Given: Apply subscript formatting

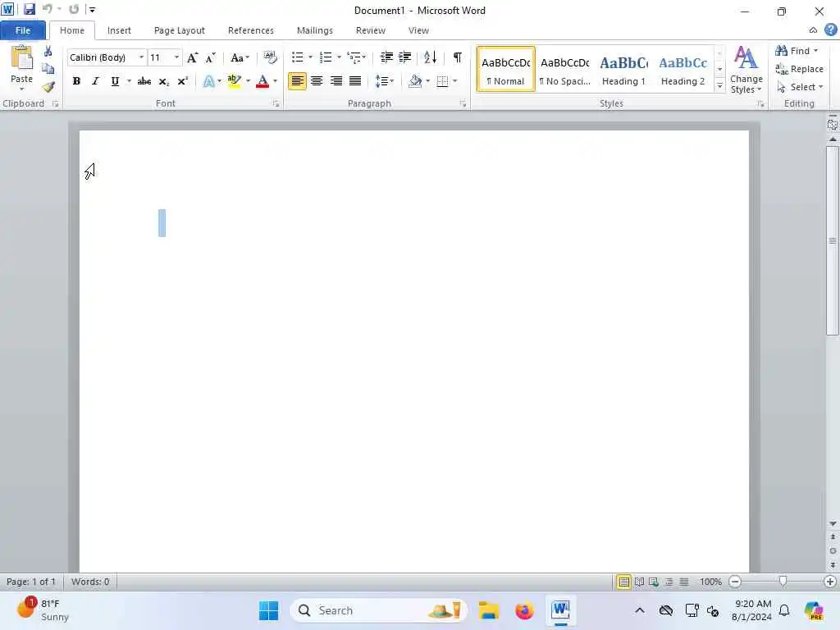Looking at the screenshot, I should [x=164, y=81].
